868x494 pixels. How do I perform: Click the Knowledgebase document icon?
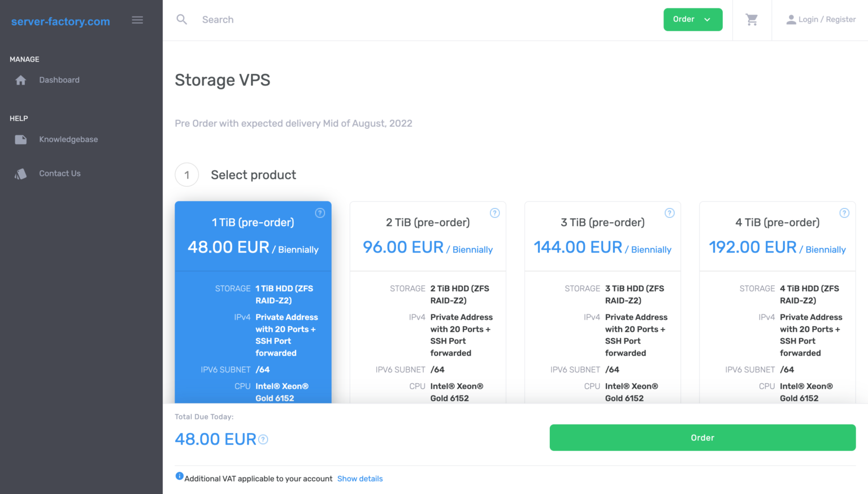click(20, 139)
